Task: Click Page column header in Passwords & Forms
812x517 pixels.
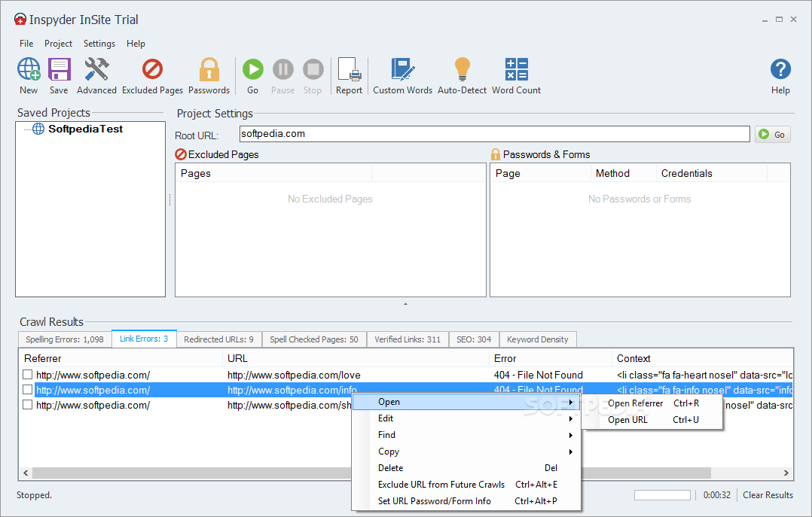Action: [541, 173]
